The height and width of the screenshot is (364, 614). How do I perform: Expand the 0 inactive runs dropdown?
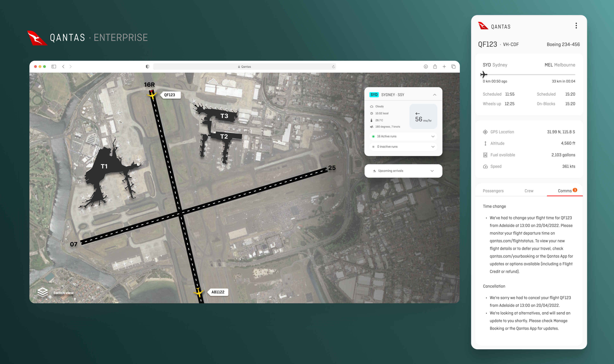point(403,147)
